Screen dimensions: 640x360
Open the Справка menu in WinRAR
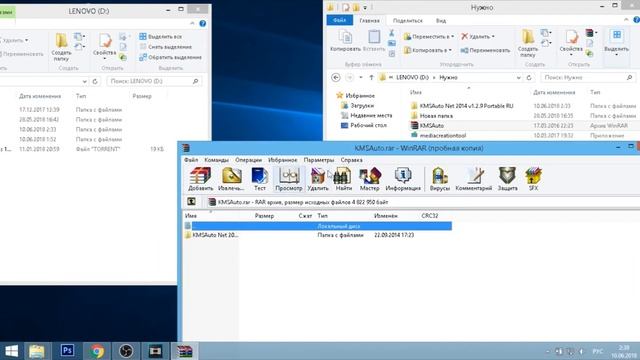351,160
